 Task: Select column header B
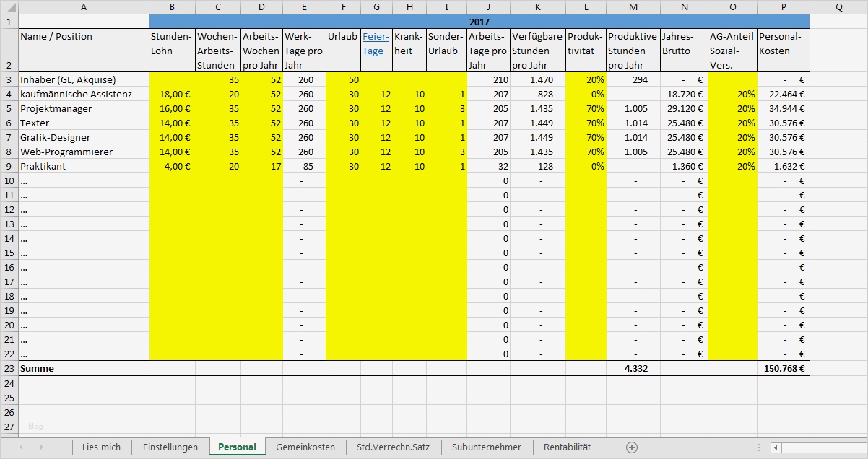point(172,7)
